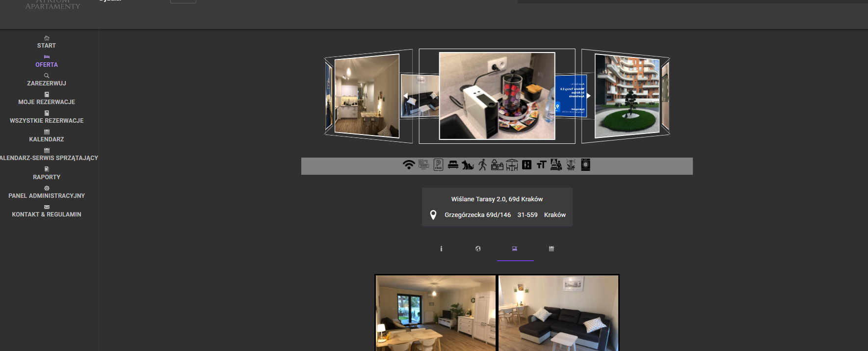
Task: Click the kitchen amenity icon
Action: click(497, 165)
